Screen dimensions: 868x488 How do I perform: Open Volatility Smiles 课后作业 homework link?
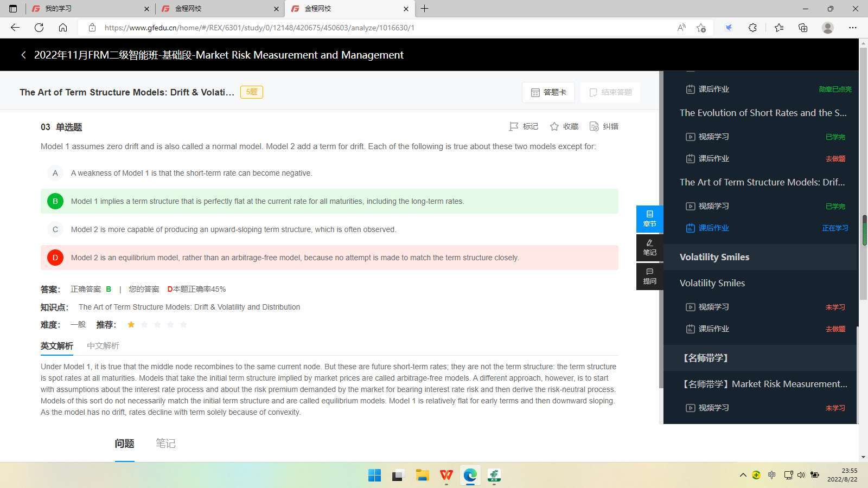coord(713,329)
